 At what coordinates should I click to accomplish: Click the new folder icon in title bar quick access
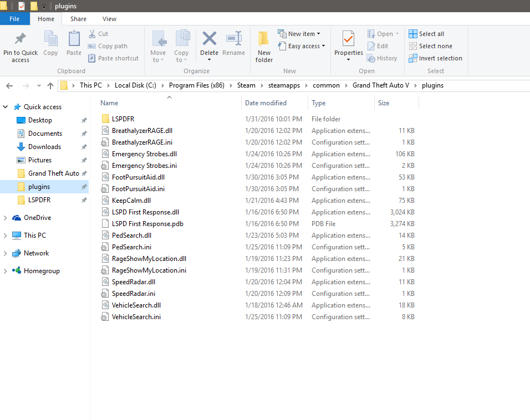point(34,6)
